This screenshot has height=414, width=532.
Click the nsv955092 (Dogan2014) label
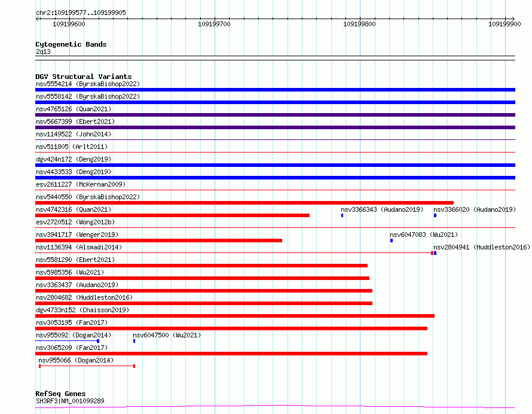[74, 335]
